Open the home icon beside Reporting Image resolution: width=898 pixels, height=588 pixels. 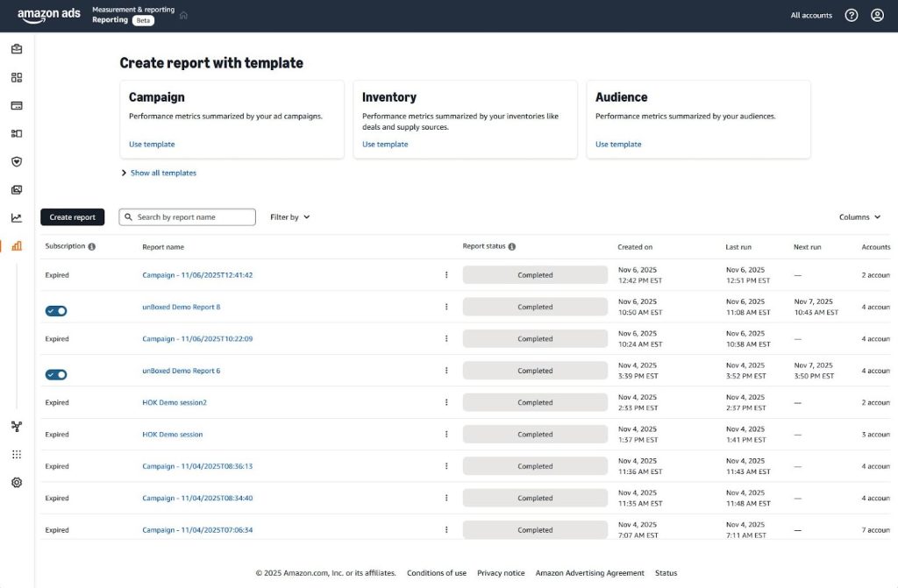[184, 16]
